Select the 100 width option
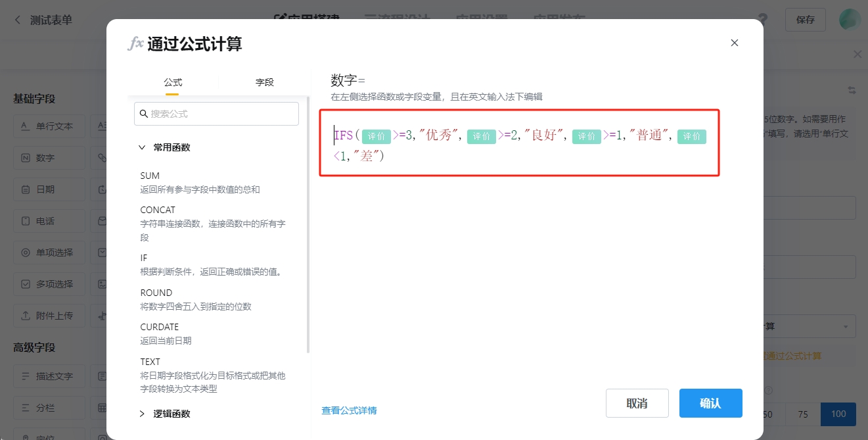The height and width of the screenshot is (440, 868). click(x=838, y=414)
